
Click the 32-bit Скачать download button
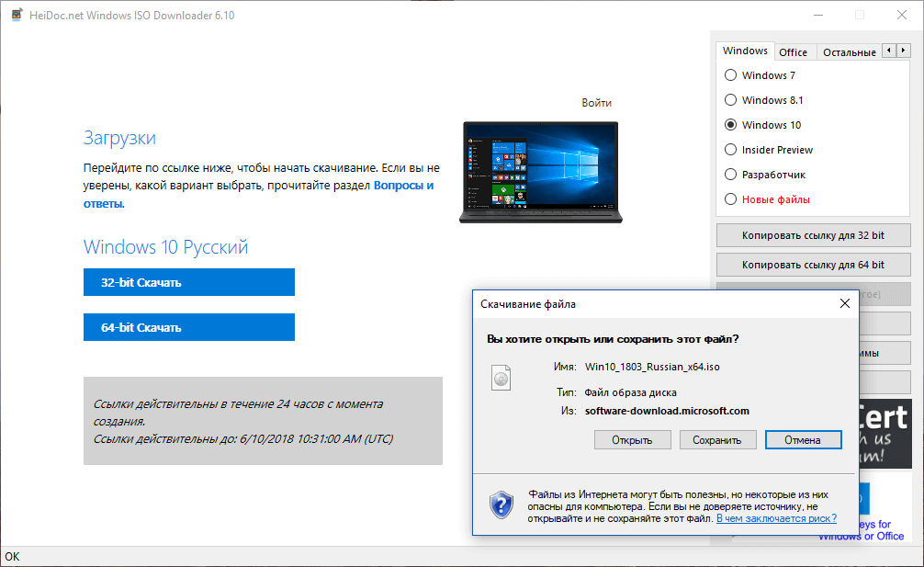[x=188, y=282]
